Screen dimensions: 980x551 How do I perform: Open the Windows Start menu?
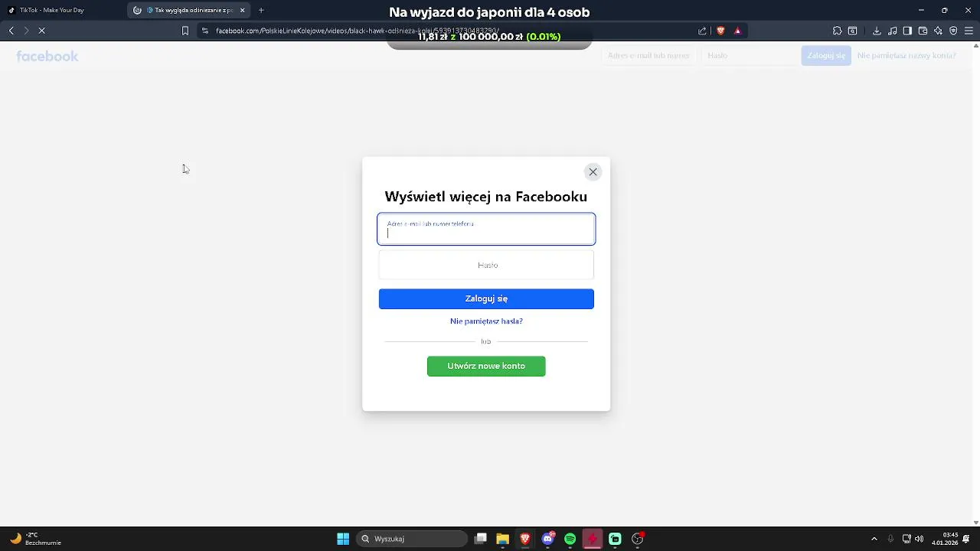pos(343,539)
